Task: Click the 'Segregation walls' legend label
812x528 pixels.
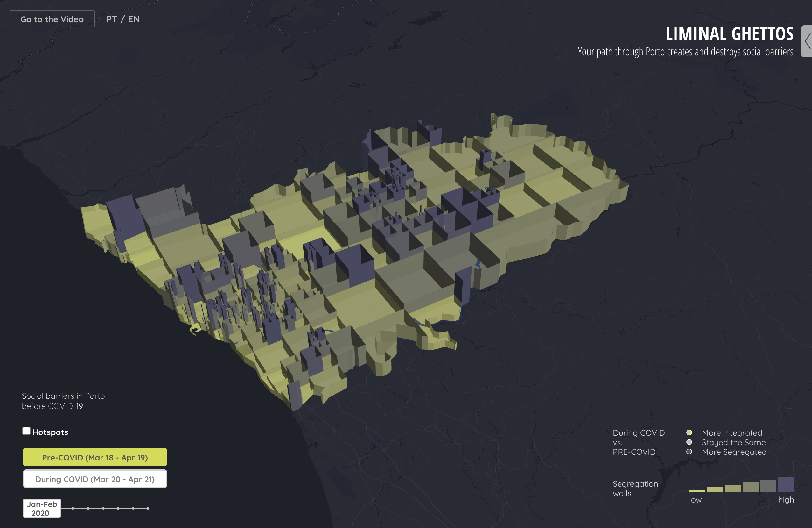Action: coord(635,489)
